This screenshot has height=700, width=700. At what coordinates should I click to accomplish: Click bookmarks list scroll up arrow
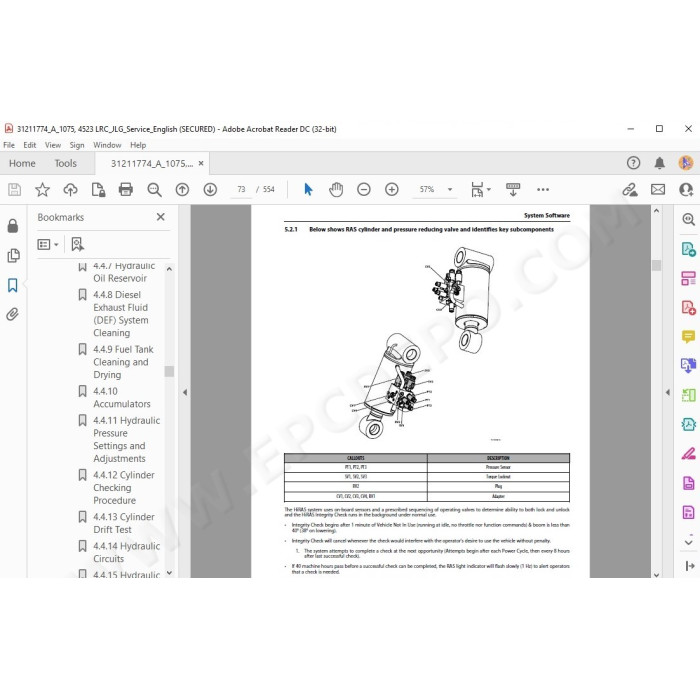[x=169, y=269]
